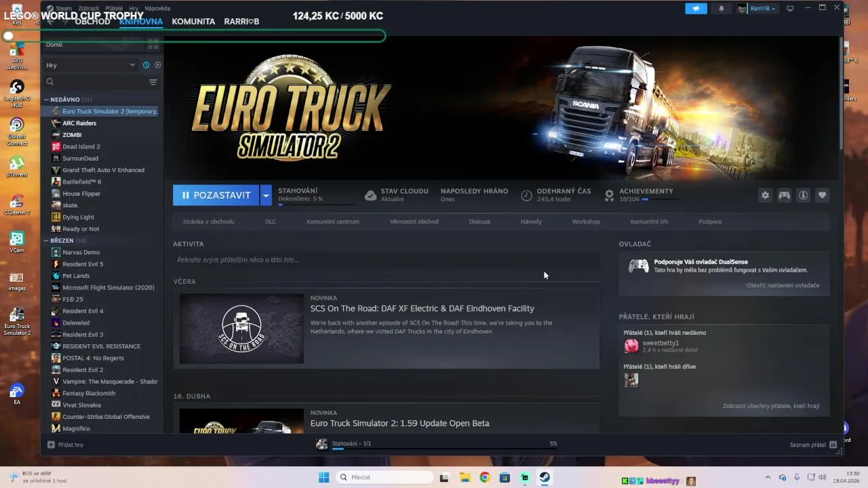Open Euro Truck Simulator 2 desktop shortcut
The width and height of the screenshot is (868, 488).
click(17, 322)
